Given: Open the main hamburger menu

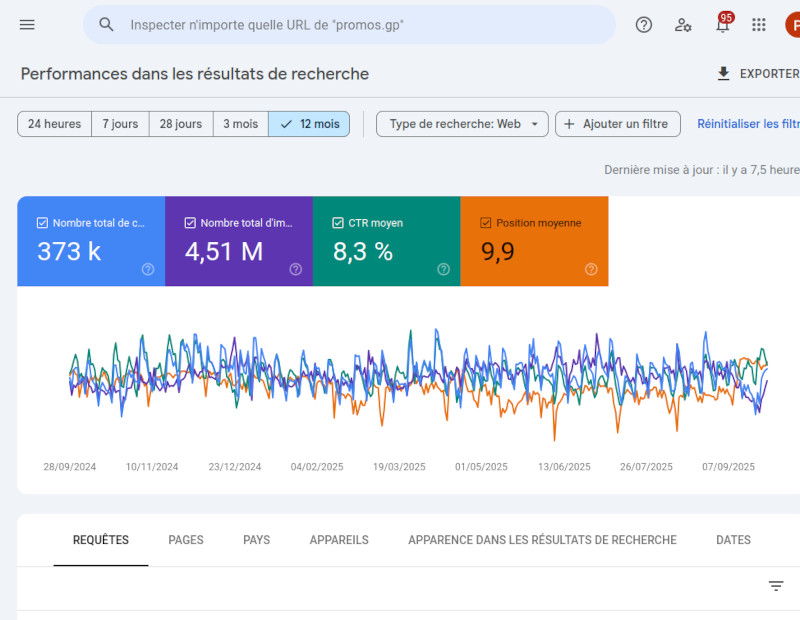Looking at the screenshot, I should (27, 25).
